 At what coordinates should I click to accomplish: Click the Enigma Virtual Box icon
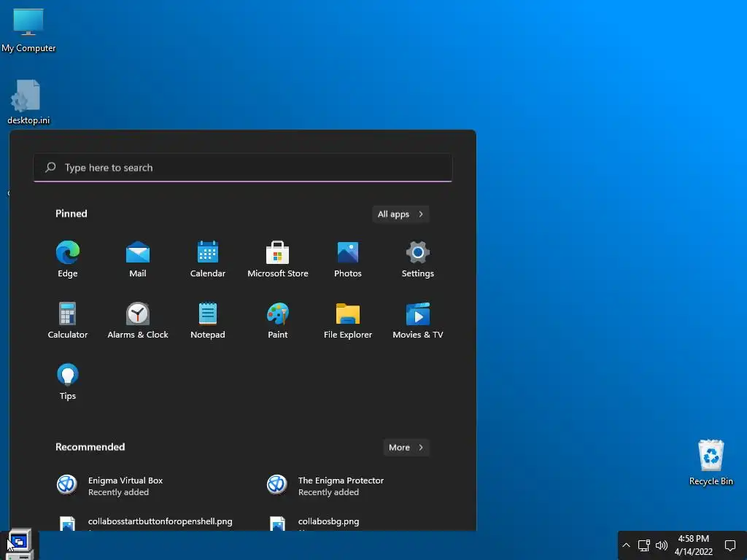tap(67, 485)
